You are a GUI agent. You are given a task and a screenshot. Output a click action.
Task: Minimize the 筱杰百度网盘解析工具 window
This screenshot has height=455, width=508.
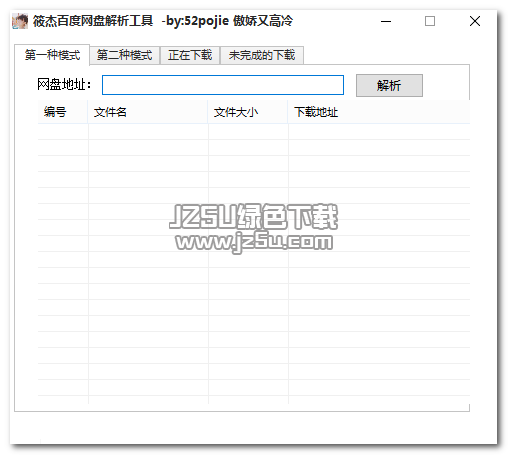coord(386,21)
